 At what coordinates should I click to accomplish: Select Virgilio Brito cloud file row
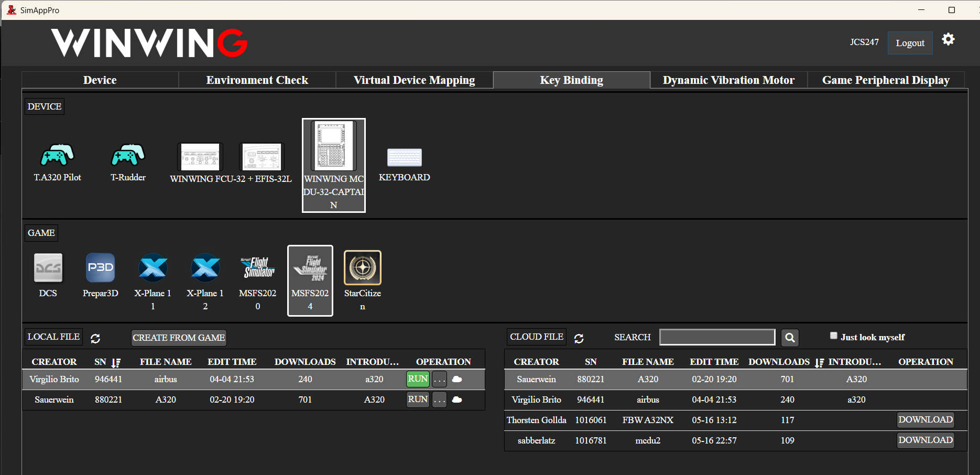coord(736,400)
